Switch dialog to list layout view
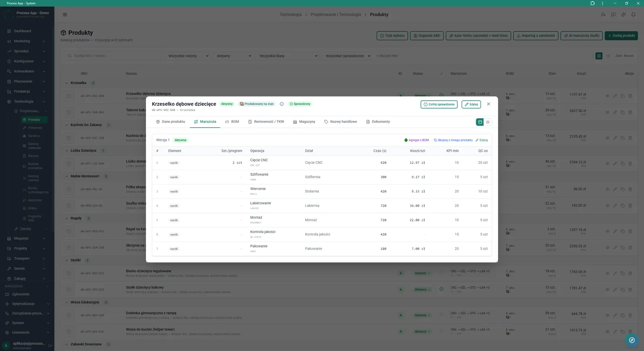This screenshot has width=644, height=351. pos(488,122)
